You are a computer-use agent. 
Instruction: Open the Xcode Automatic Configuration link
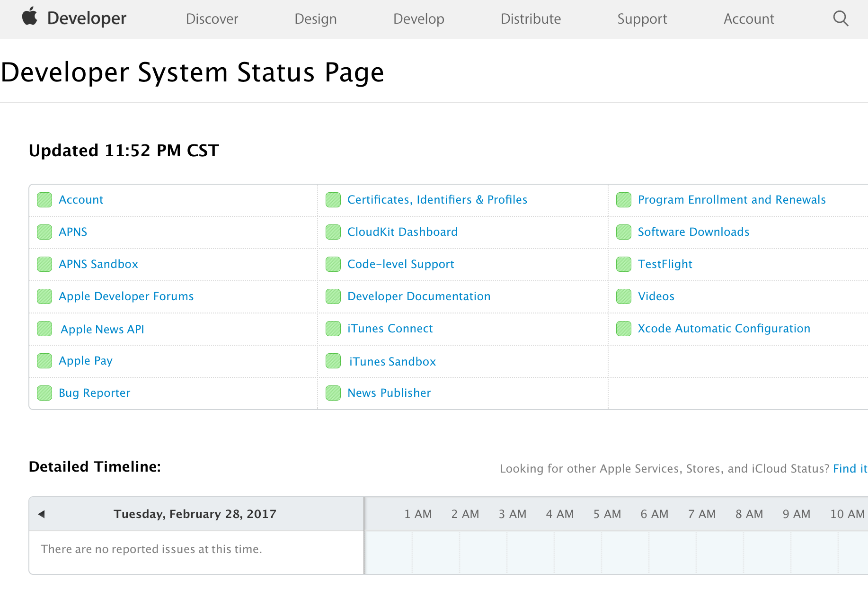(724, 329)
